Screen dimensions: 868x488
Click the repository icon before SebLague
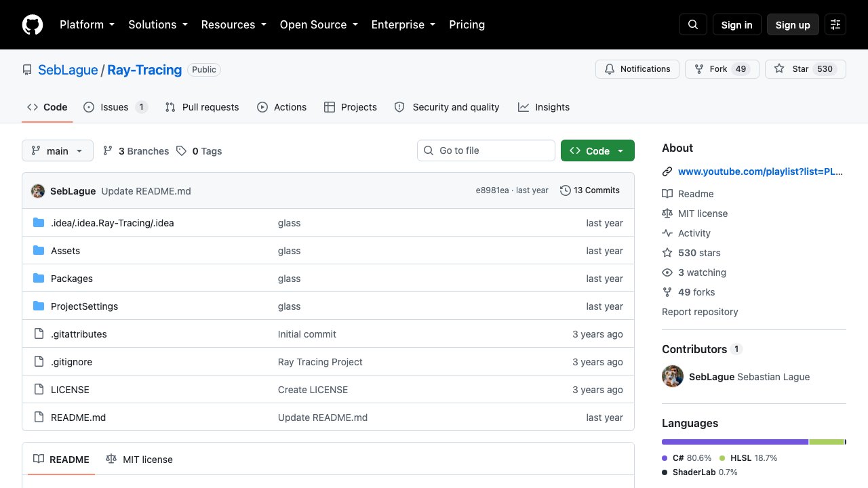27,70
